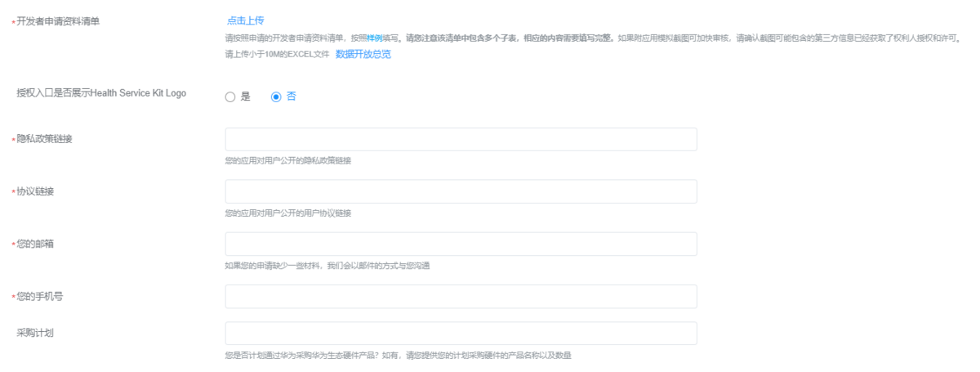Click the 隐私政策链接 label text
980x372 pixels.
[x=44, y=139]
